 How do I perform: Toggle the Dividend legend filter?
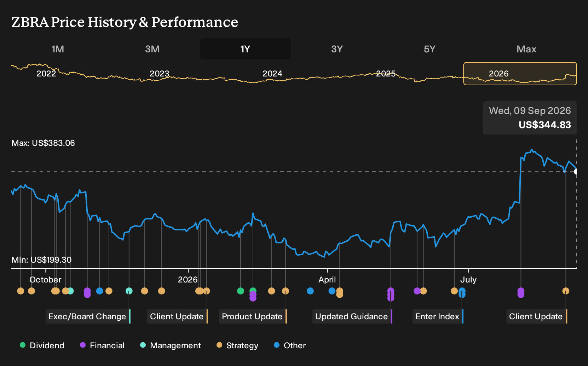click(42, 345)
